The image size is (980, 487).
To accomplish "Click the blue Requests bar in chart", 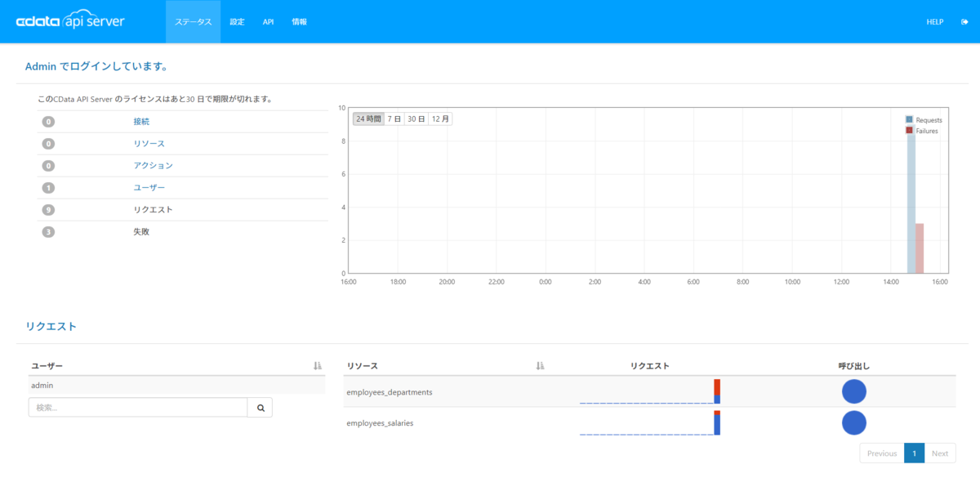I will click(911, 199).
